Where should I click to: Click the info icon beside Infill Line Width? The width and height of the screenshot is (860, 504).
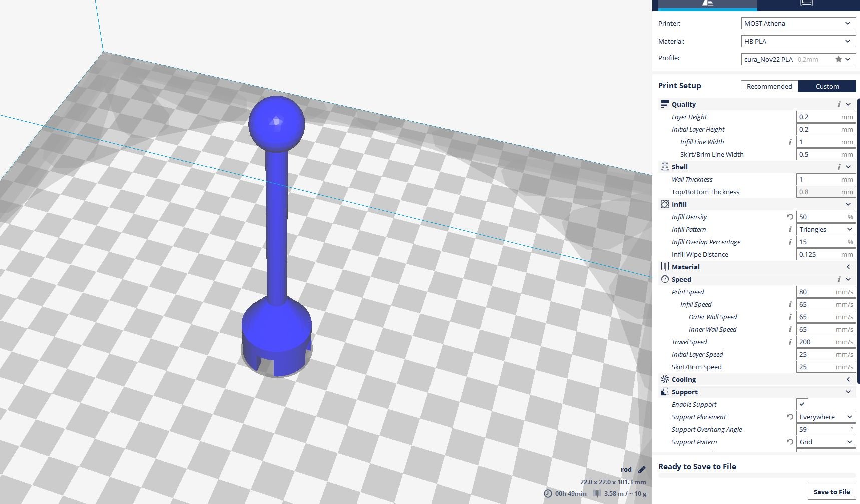(x=790, y=142)
